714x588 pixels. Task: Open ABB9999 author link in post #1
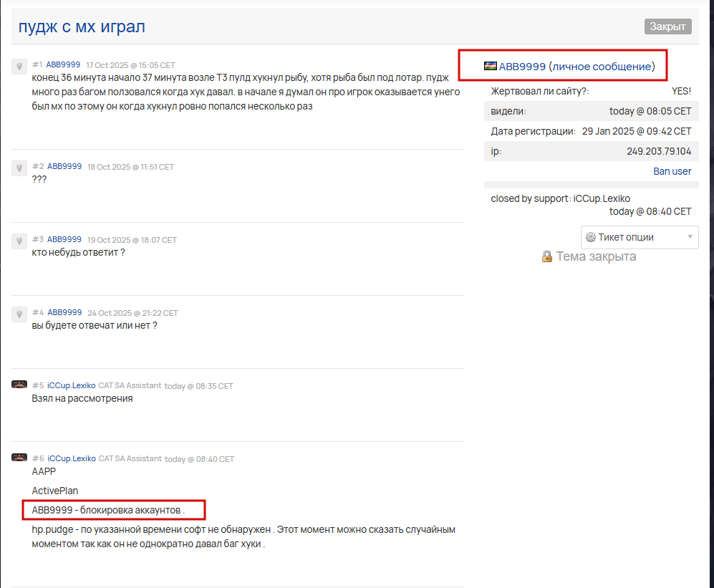(x=63, y=64)
